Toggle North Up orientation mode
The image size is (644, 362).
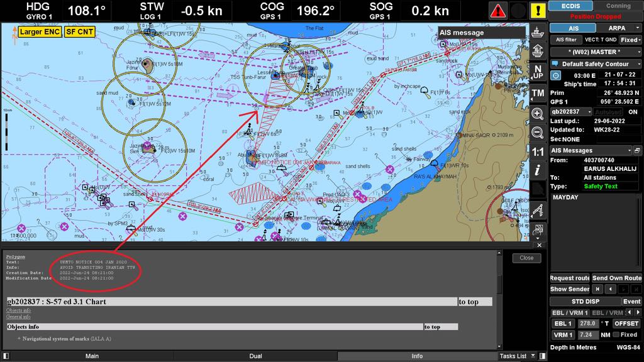pyautogui.click(x=538, y=72)
